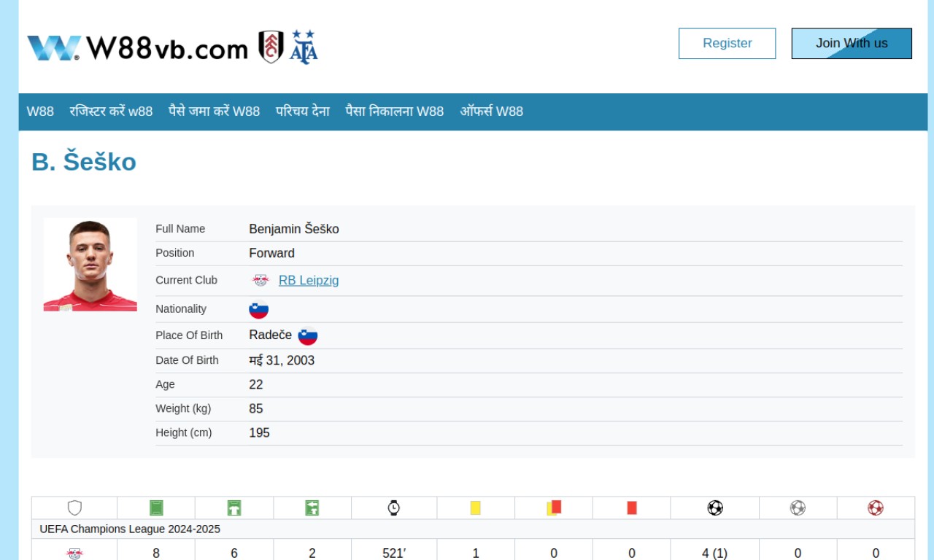Click the red football own goals icon
Image resolution: width=934 pixels, height=560 pixels.
[876, 507]
